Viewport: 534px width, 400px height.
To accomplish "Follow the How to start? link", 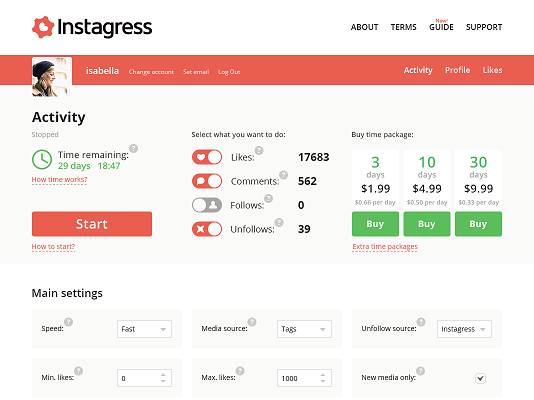I will [53, 246].
